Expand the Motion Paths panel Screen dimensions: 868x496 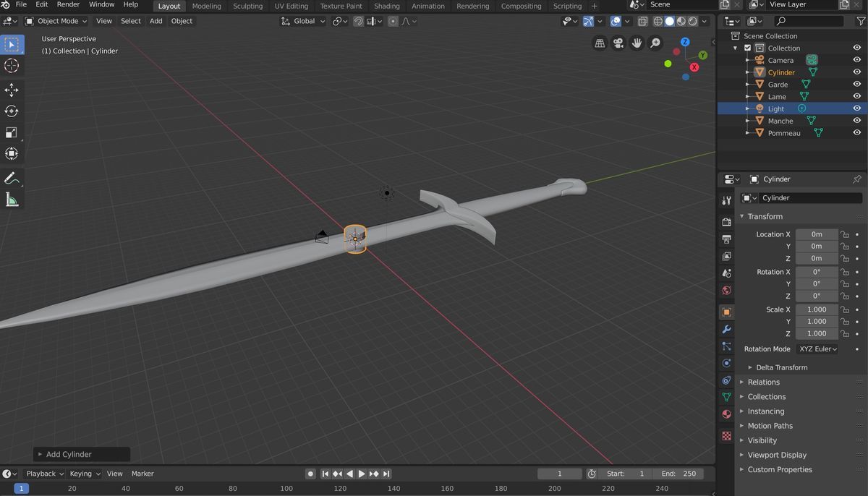pyautogui.click(x=770, y=426)
